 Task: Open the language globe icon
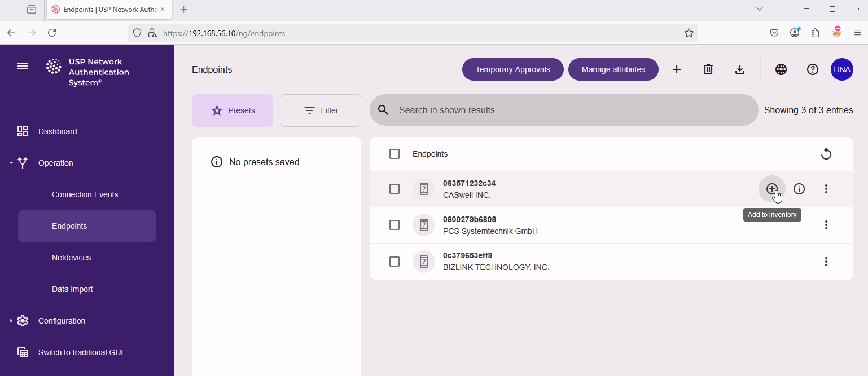(x=781, y=69)
